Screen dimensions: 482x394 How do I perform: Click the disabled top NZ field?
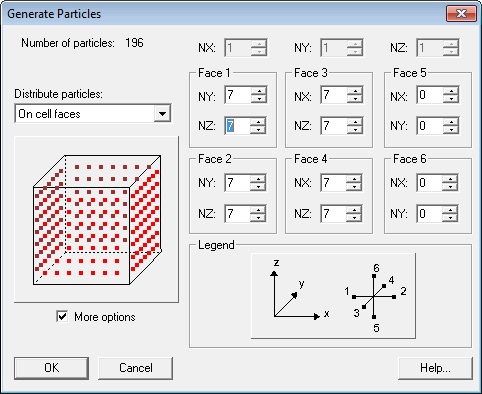[430, 48]
